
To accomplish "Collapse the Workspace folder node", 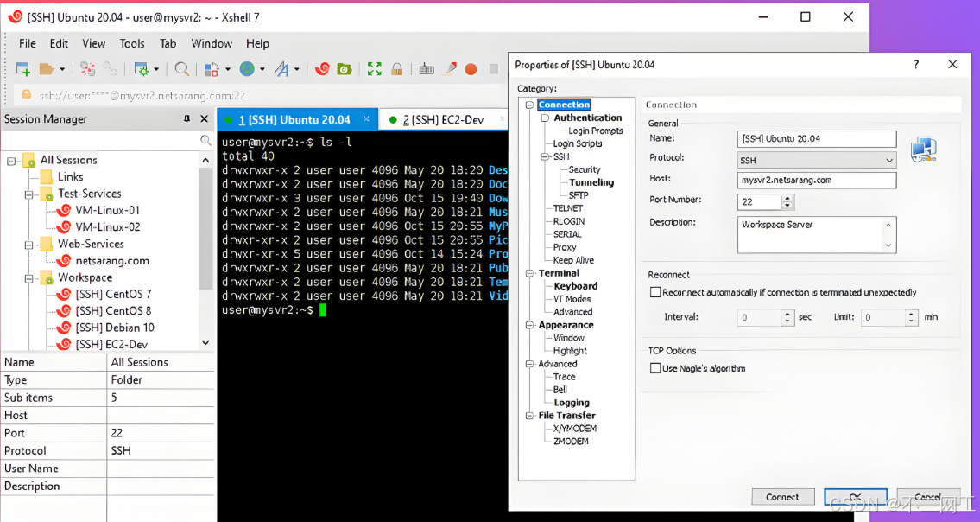I will tap(28, 278).
